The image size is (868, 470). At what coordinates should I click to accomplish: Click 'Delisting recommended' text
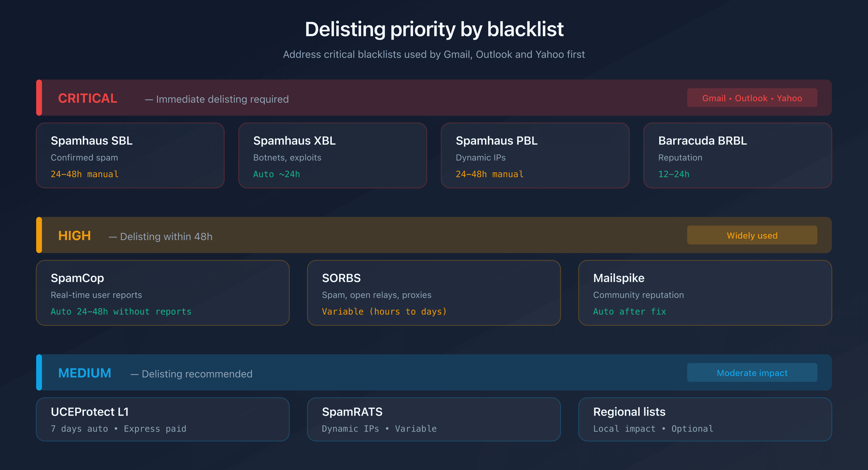coord(197,374)
